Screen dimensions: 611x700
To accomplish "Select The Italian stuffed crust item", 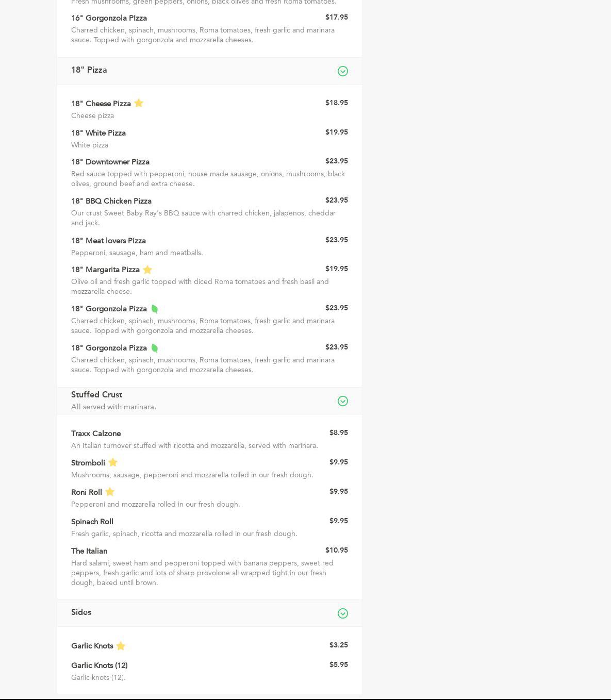I will 89,551.
